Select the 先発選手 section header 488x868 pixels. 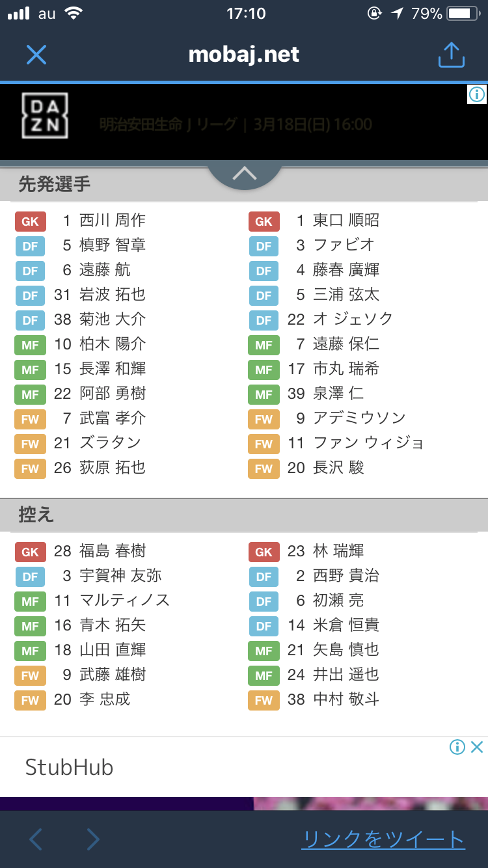(55, 185)
